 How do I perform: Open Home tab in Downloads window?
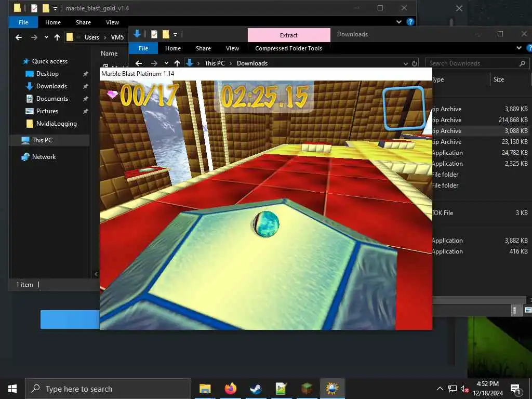click(x=173, y=48)
